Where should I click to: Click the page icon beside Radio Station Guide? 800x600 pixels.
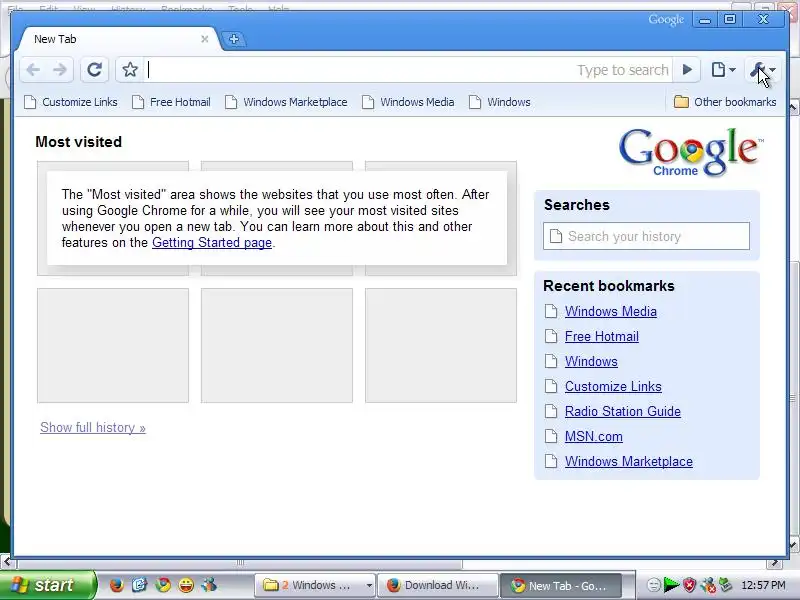click(551, 411)
